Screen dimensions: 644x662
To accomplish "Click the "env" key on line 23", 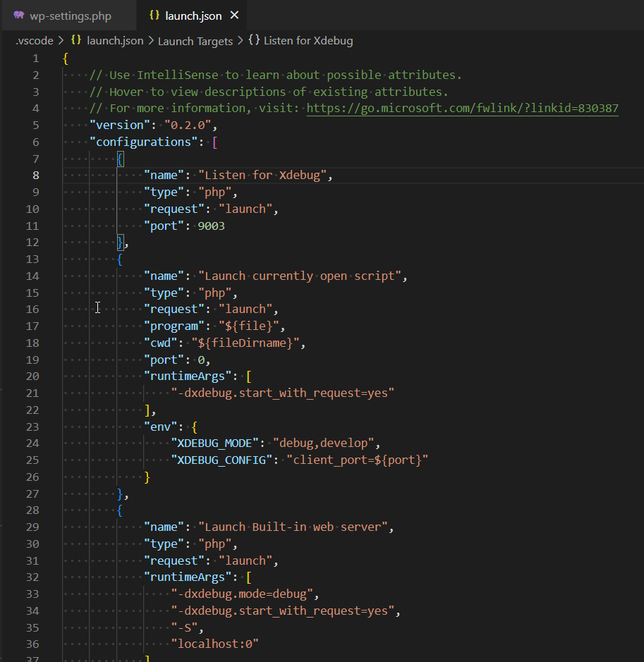I will 161,427.
